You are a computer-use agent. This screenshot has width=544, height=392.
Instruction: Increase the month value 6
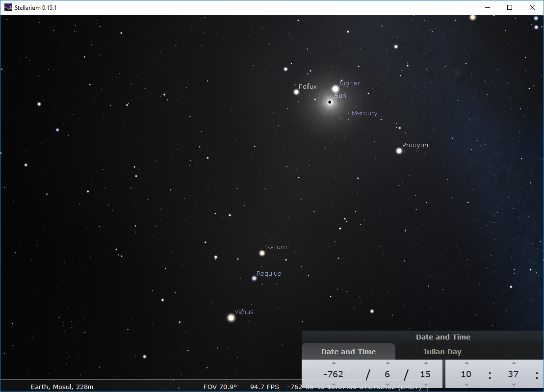click(388, 363)
